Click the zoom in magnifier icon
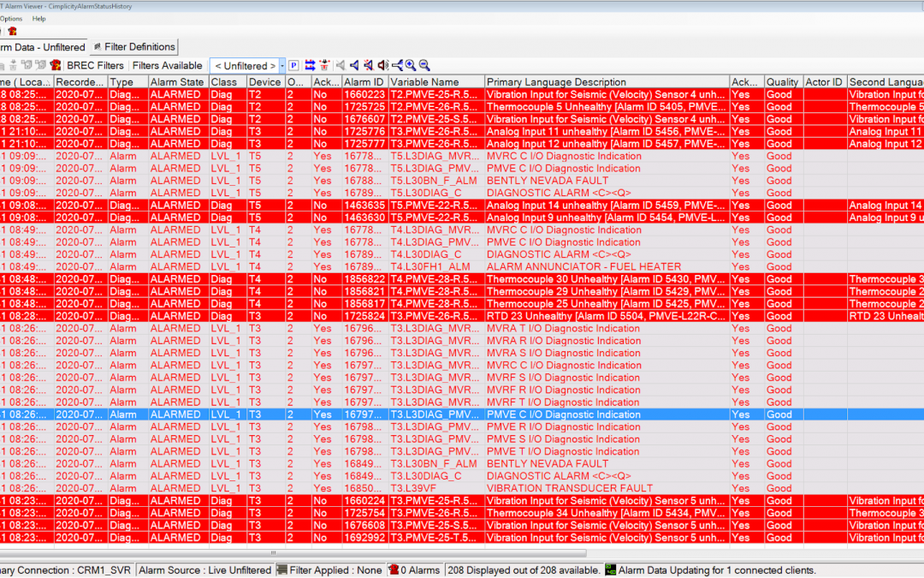 pyautogui.click(x=411, y=65)
